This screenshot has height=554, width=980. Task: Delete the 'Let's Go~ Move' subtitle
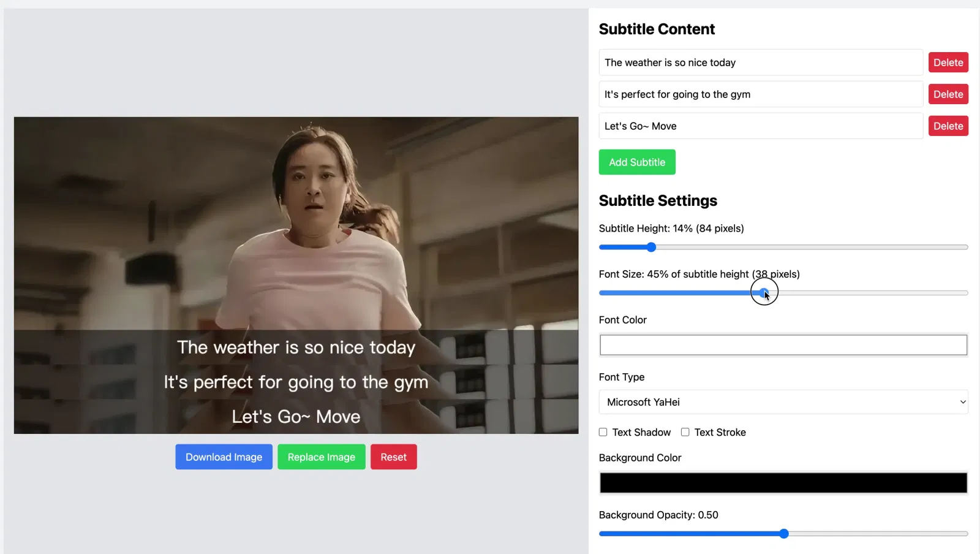948,126
